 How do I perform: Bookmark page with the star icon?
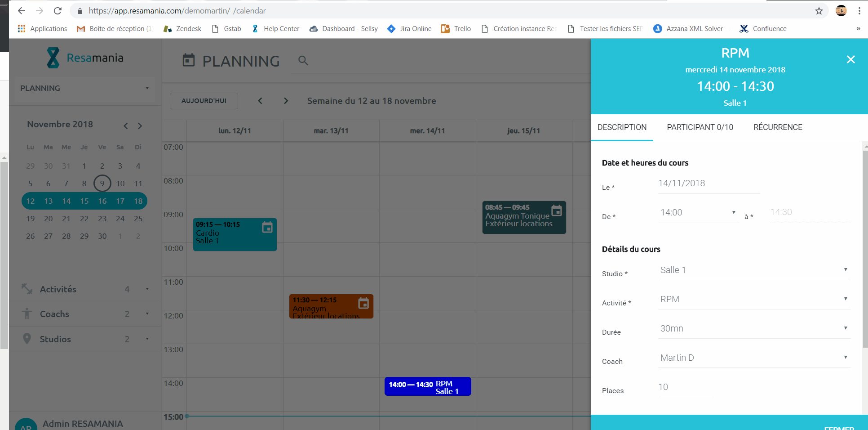pos(819,11)
